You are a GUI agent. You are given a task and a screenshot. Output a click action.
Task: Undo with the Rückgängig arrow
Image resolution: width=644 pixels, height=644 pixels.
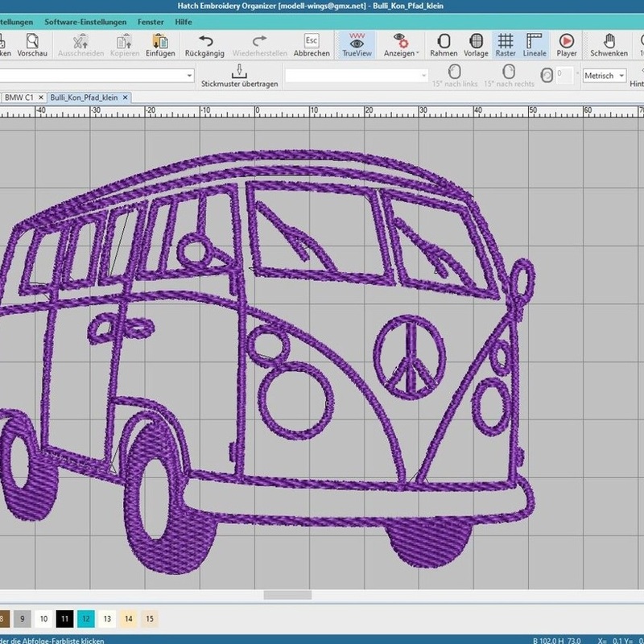click(205, 43)
